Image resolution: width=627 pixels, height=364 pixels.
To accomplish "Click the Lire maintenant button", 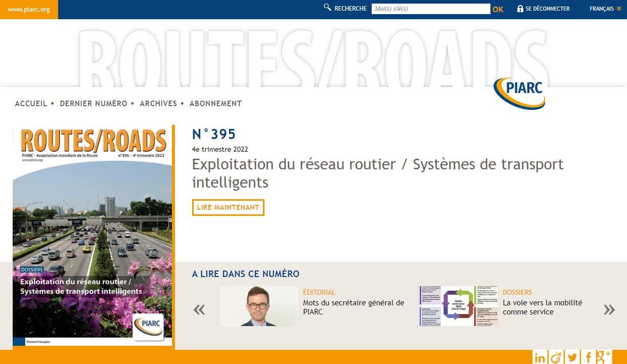I will pyautogui.click(x=228, y=207).
